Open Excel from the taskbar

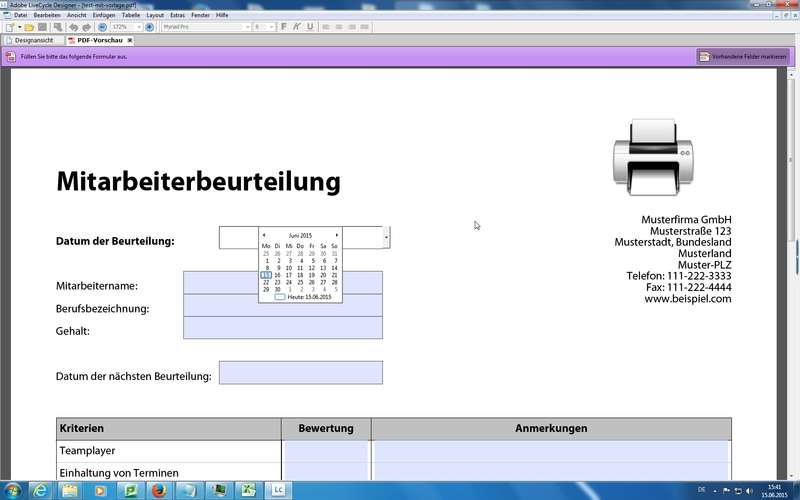pos(248,491)
